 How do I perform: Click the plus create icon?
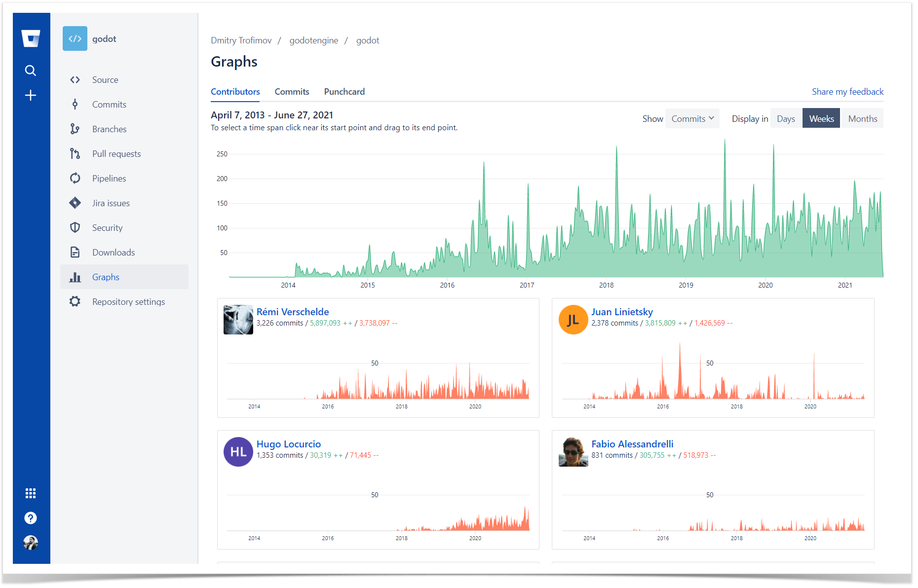[x=31, y=95]
